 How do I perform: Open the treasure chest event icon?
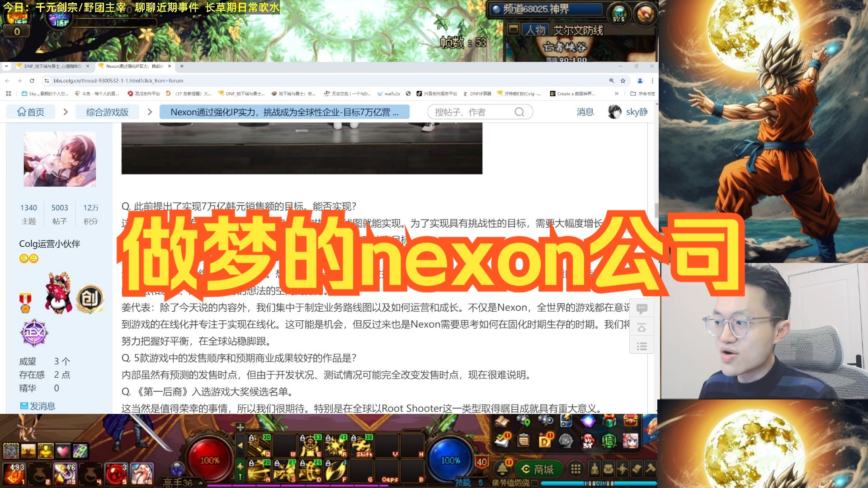point(631,421)
